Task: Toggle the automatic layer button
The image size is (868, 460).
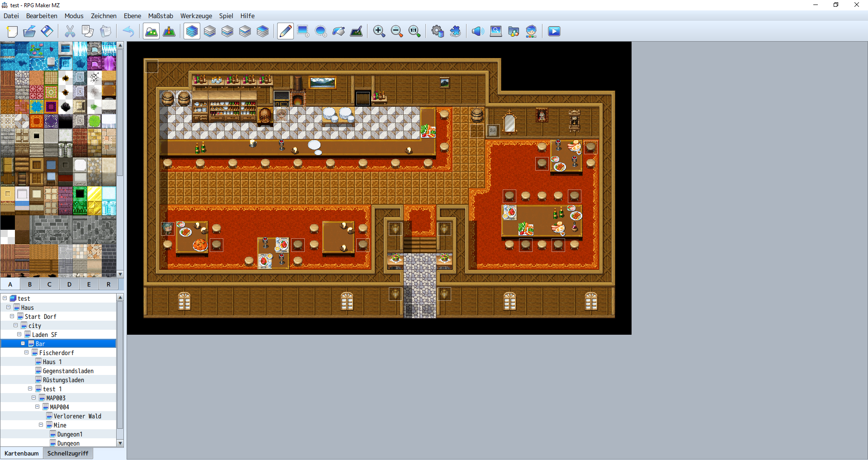Action: [x=192, y=31]
